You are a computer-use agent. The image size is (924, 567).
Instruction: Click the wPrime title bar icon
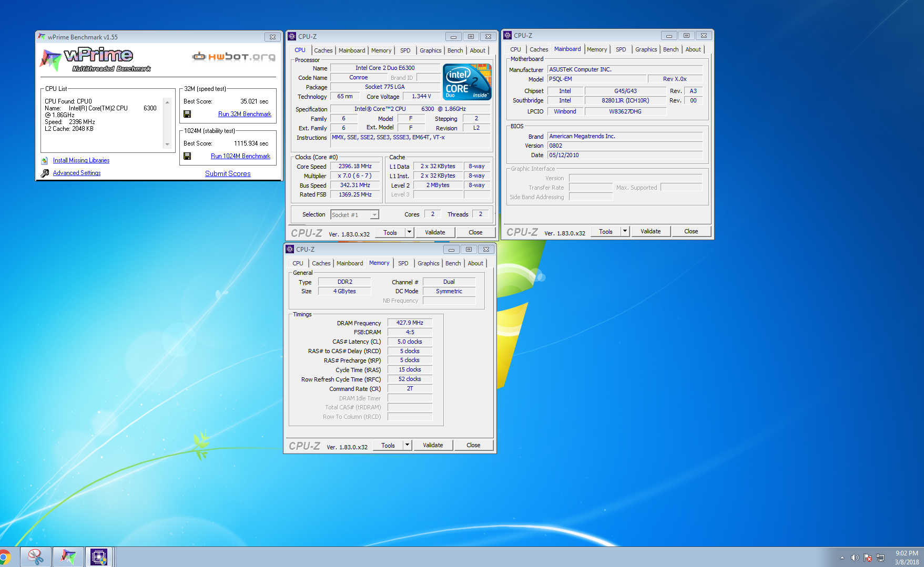(x=42, y=37)
